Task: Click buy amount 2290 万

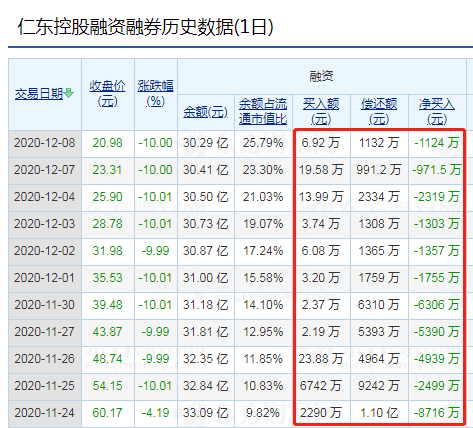Action: [321, 413]
